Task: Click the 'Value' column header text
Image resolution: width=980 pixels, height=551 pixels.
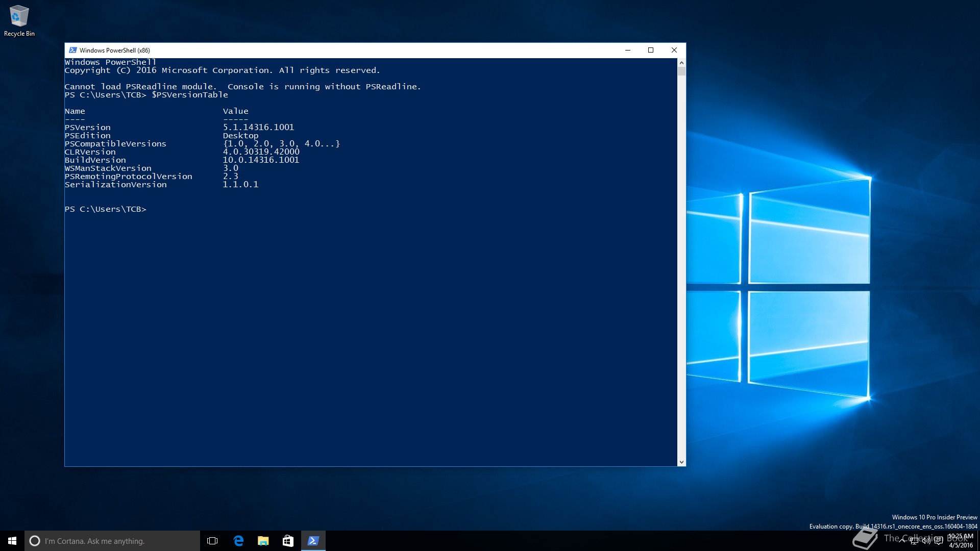Action: pyautogui.click(x=235, y=111)
